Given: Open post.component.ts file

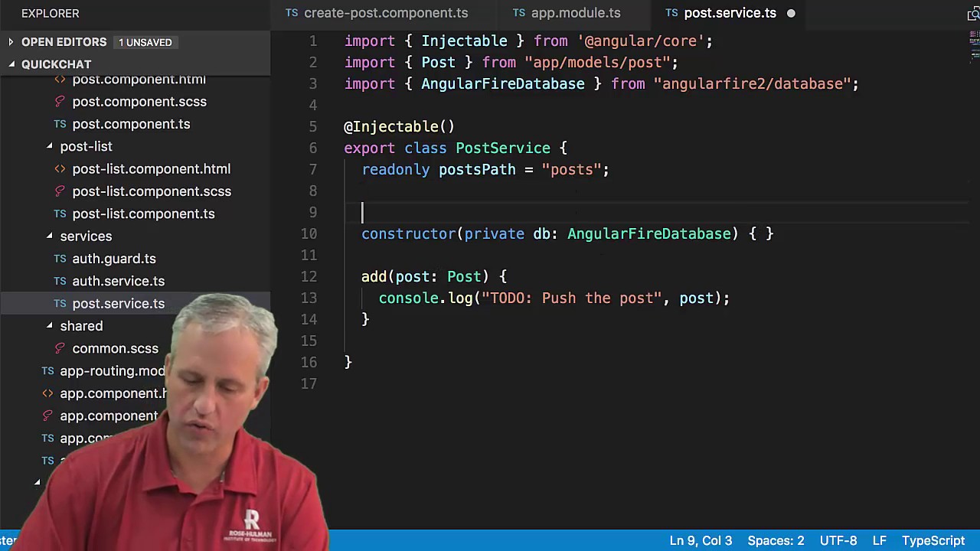Looking at the screenshot, I should pyautogui.click(x=131, y=124).
